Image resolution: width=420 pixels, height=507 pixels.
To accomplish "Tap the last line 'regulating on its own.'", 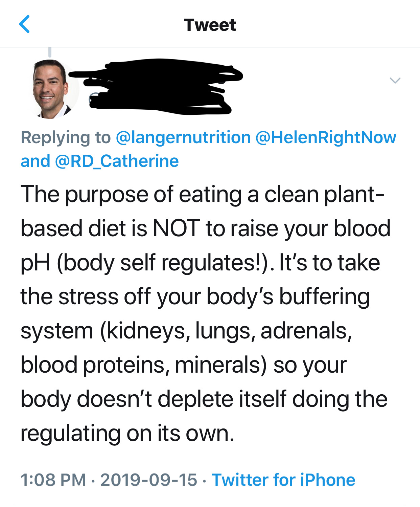I will (127, 433).
